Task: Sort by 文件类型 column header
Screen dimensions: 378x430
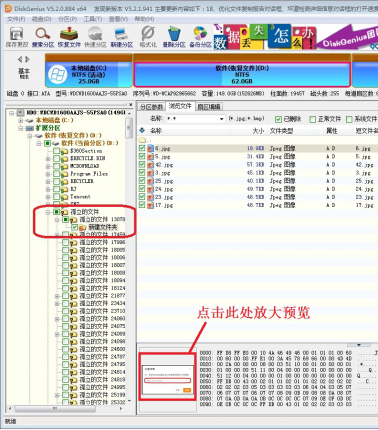Action: (x=281, y=131)
